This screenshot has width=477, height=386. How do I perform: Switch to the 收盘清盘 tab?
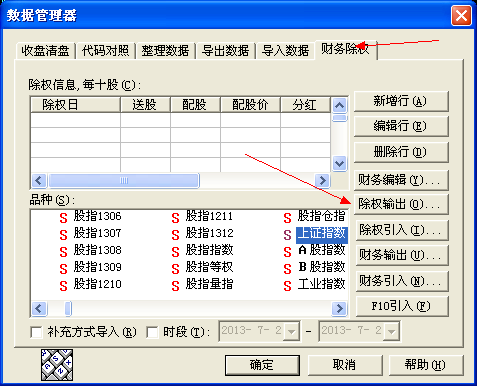tap(45, 51)
